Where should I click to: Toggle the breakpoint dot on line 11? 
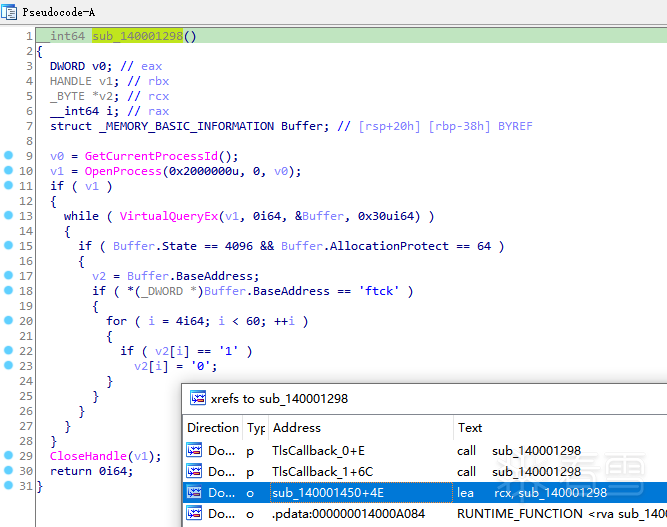tap(9, 185)
